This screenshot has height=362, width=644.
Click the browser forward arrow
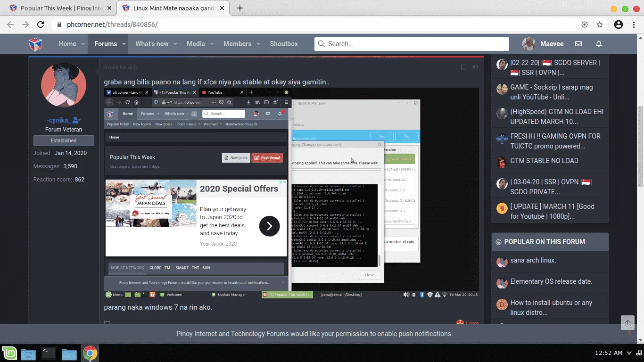click(25, 25)
